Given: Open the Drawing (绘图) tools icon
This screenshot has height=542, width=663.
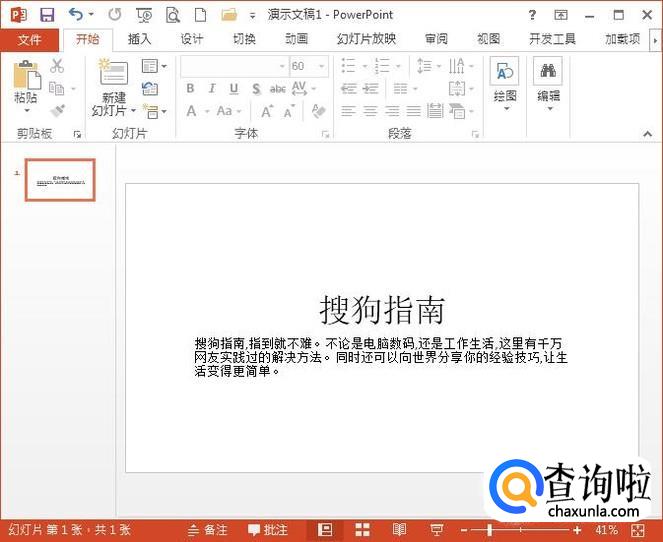Looking at the screenshot, I should pos(505,73).
